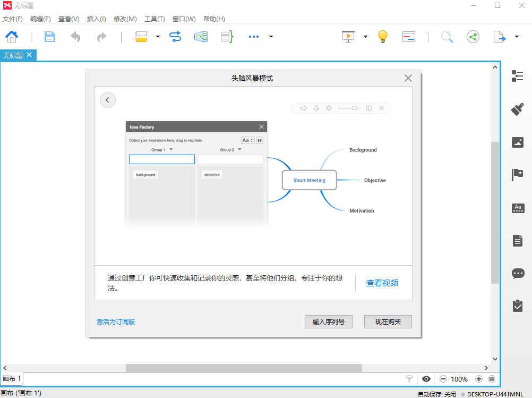The width and height of the screenshot is (532, 398).
Task: Open the 编辑(E) menu
Action: tap(40, 19)
